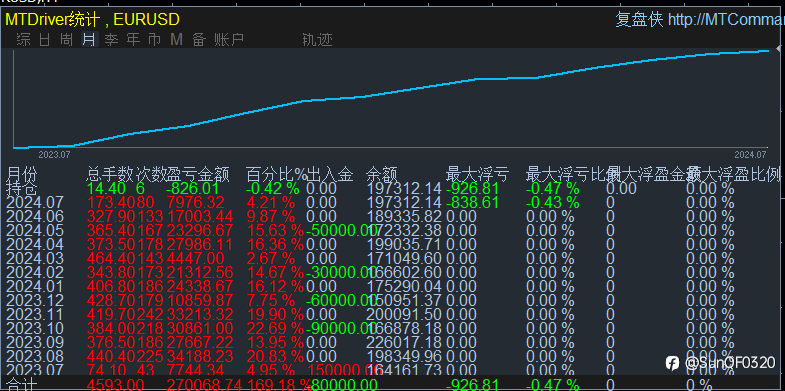Click balance value 189335.82
This screenshot has height=391, width=785.
[x=404, y=217]
